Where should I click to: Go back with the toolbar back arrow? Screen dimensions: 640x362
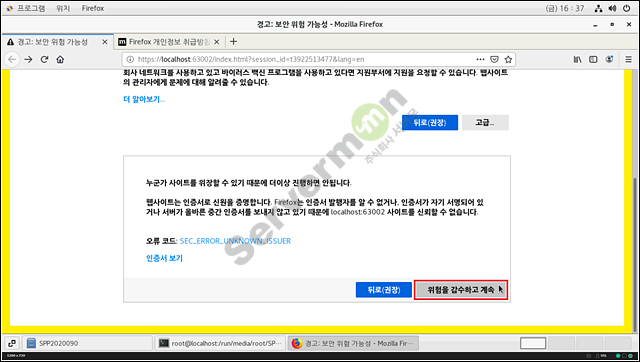[12, 60]
